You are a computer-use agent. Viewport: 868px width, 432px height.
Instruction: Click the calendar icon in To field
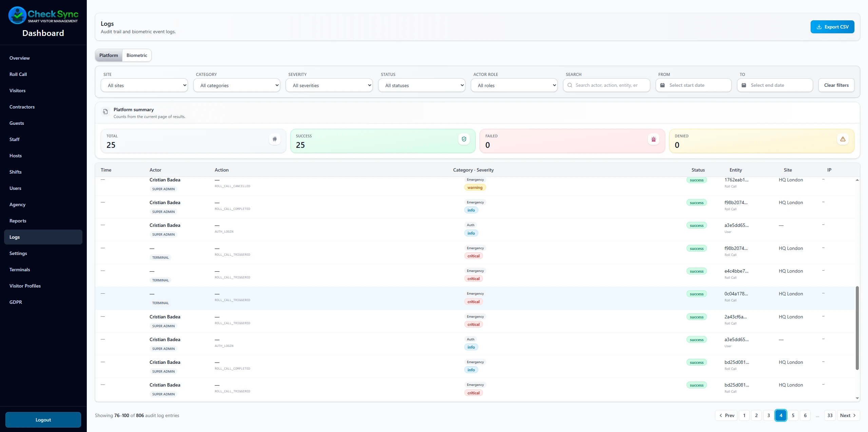click(744, 85)
